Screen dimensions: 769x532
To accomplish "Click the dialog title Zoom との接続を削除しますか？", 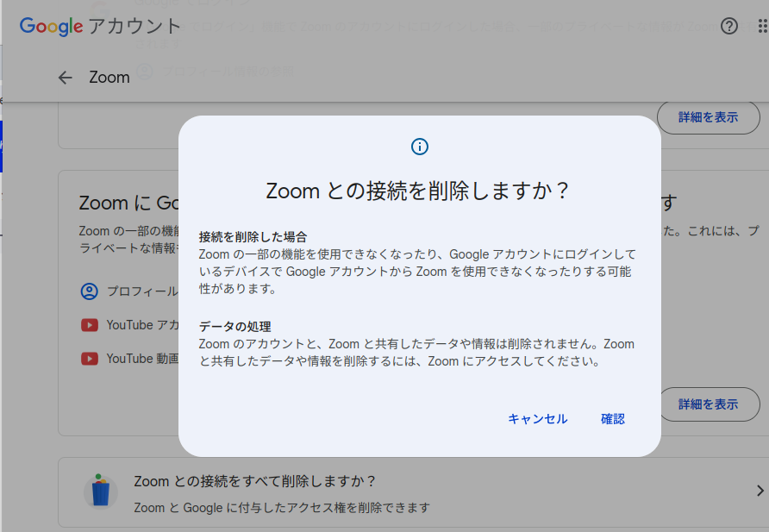I will pyautogui.click(x=417, y=191).
